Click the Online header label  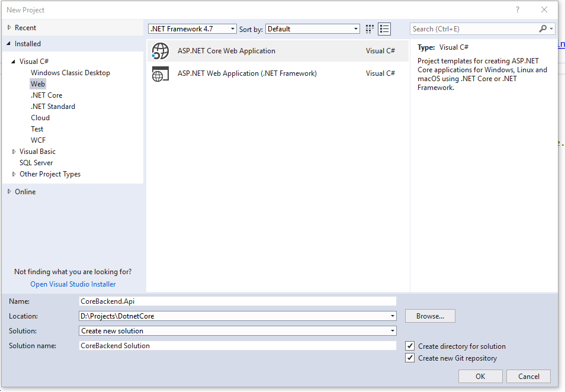25,192
